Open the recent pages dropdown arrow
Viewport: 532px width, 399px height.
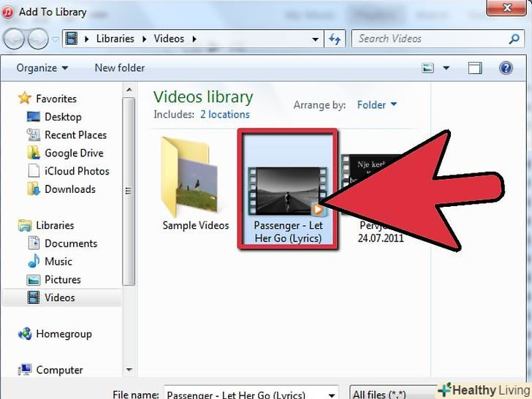pos(56,39)
